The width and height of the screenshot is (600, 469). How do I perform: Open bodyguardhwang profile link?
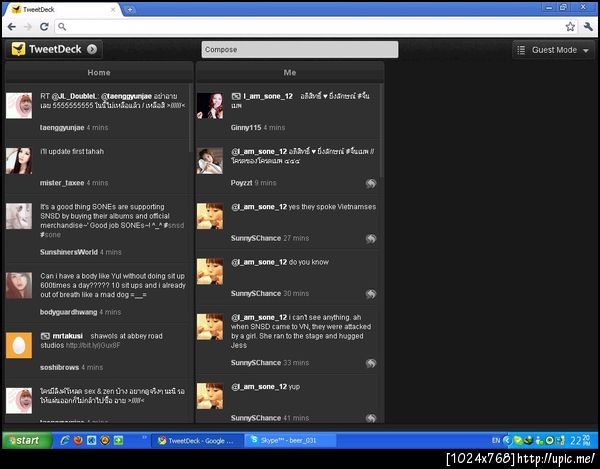click(x=68, y=312)
